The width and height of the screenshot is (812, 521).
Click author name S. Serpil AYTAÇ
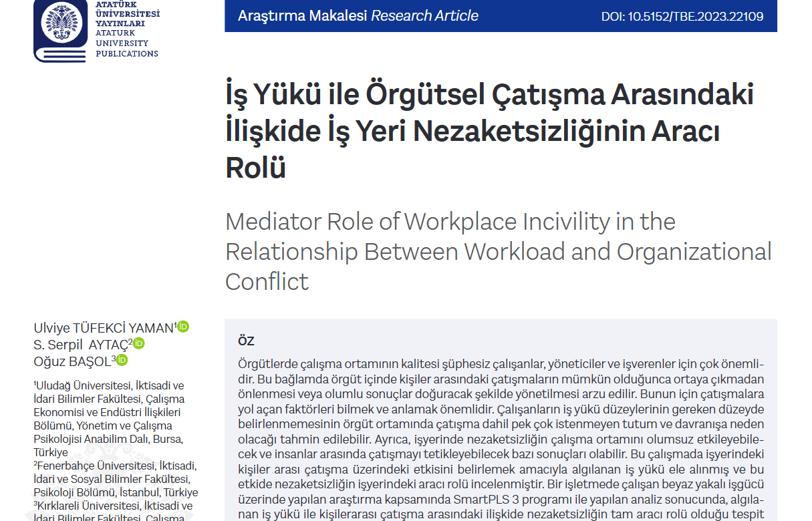coord(80,344)
